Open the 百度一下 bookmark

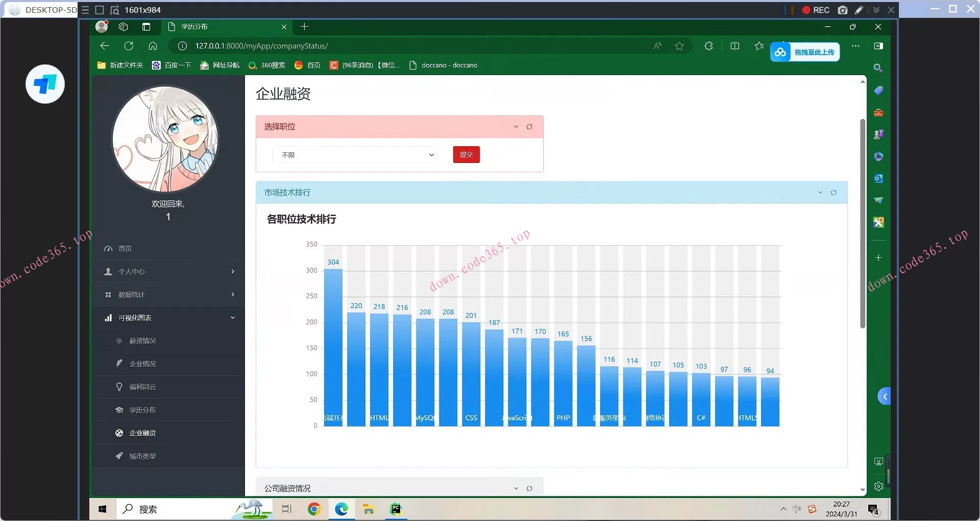tap(172, 65)
